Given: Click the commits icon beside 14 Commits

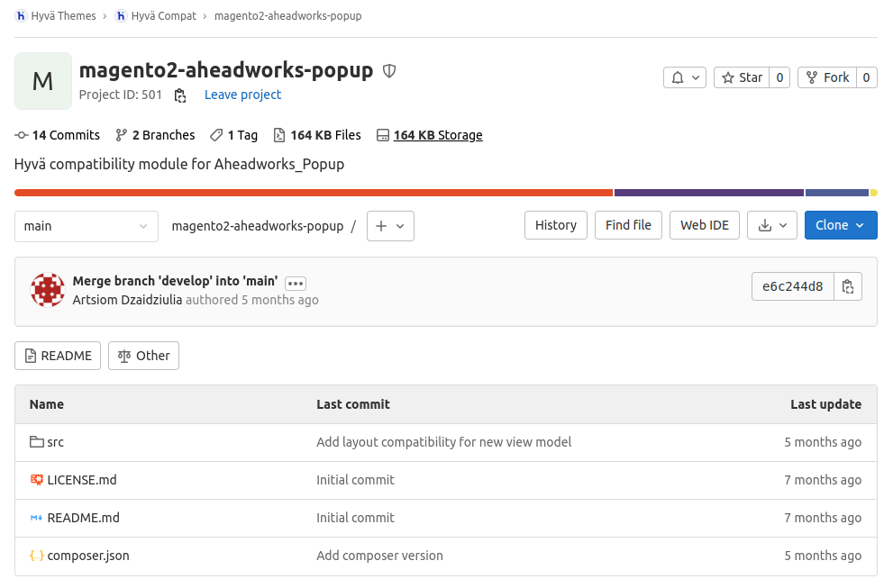Looking at the screenshot, I should (22, 135).
